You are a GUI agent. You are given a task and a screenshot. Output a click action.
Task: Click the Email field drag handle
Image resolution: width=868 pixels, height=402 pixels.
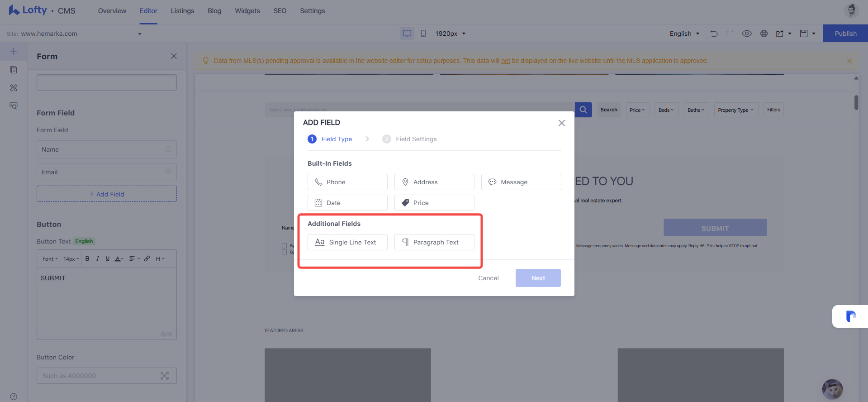168,172
